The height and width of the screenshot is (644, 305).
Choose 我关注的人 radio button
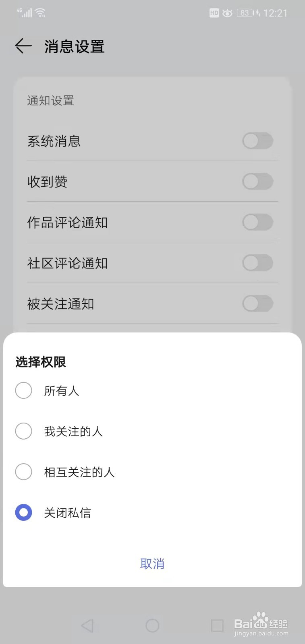[x=23, y=431]
